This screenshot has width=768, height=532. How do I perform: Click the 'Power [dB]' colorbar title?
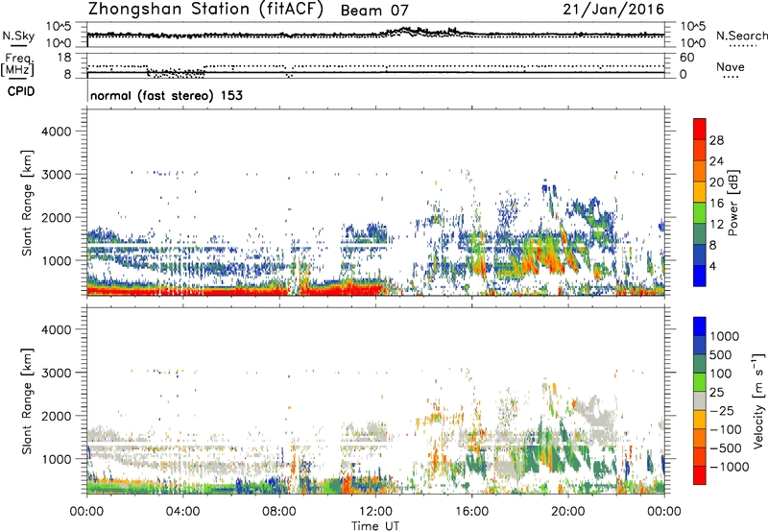point(733,203)
